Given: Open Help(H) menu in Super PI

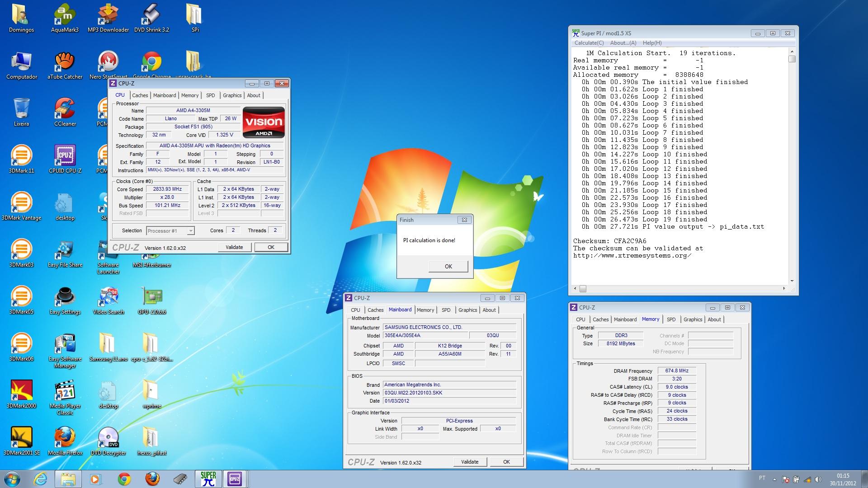Looking at the screenshot, I should pyautogui.click(x=652, y=43).
